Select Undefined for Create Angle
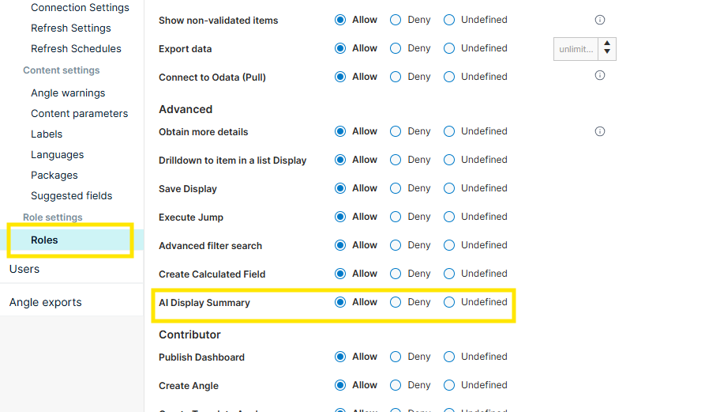 [x=449, y=385]
